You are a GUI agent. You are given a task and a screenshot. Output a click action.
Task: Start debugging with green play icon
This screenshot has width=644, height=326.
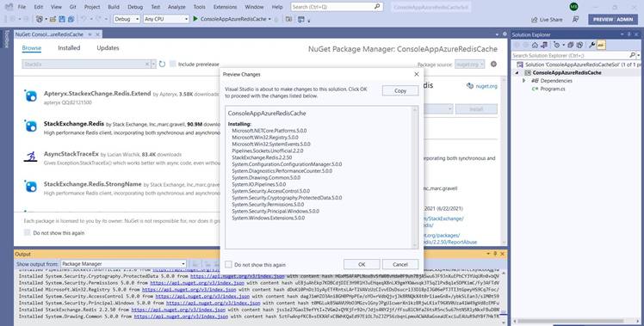[195, 19]
